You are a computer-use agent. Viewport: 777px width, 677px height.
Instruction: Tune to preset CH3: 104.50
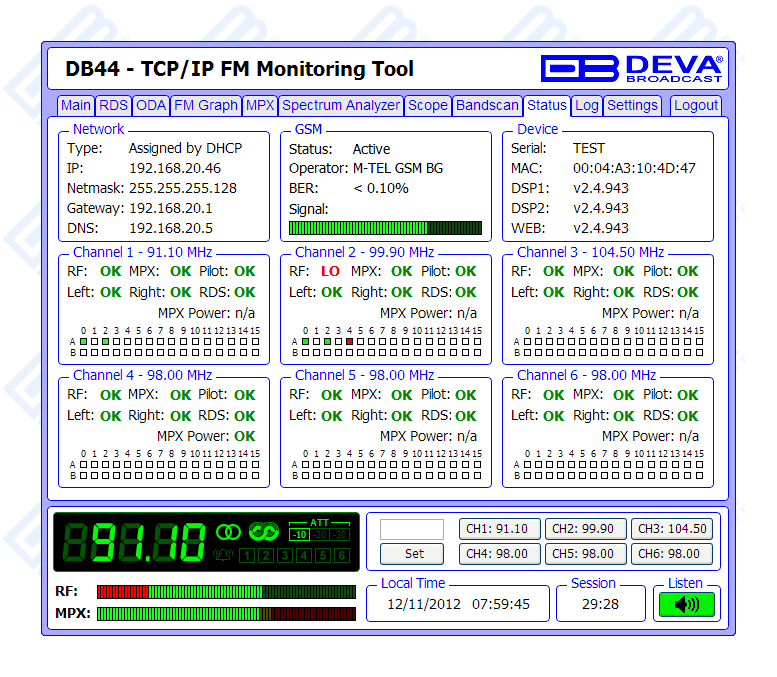[671, 529]
